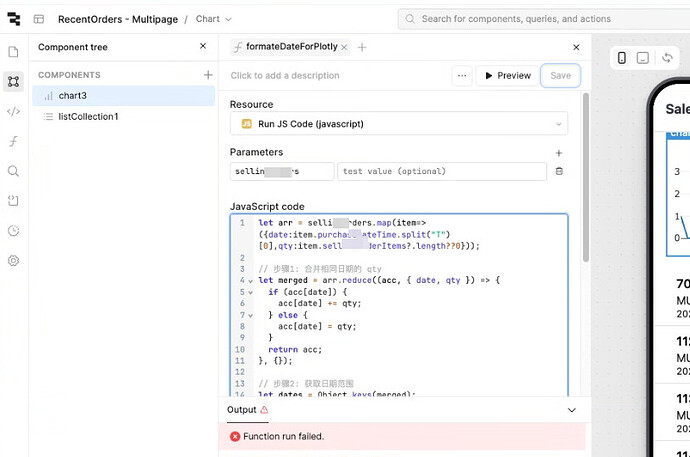Switch to mobile device preview icon
The width and height of the screenshot is (690, 457).
[622, 58]
